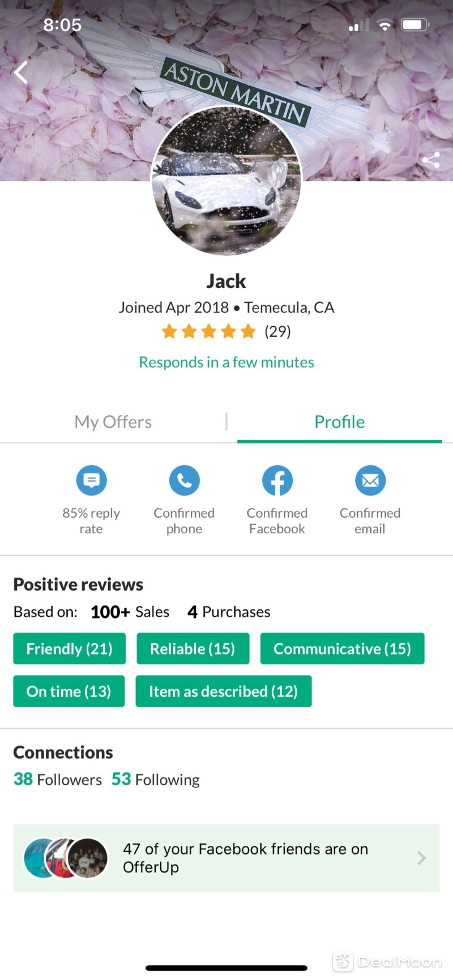Expand Facebook friends banner chevron
The height and width of the screenshot is (980, 453).
click(421, 858)
